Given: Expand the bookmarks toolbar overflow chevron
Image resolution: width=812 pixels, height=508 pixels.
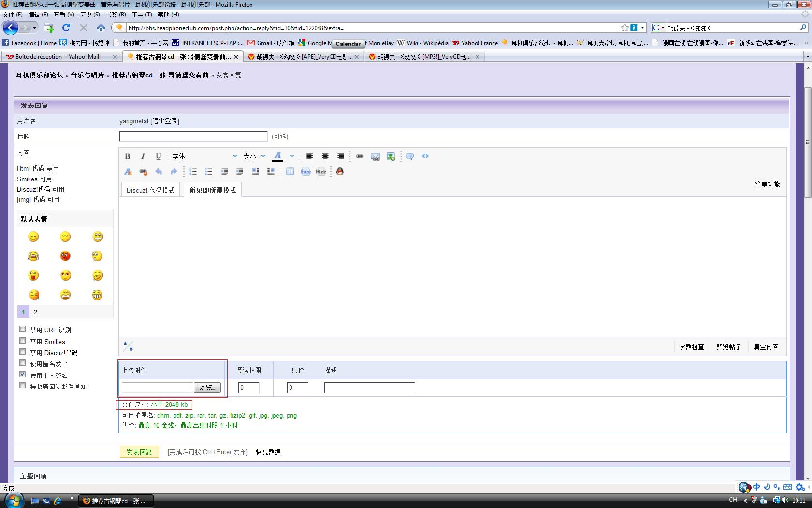Looking at the screenshot, I should point(806,43).
